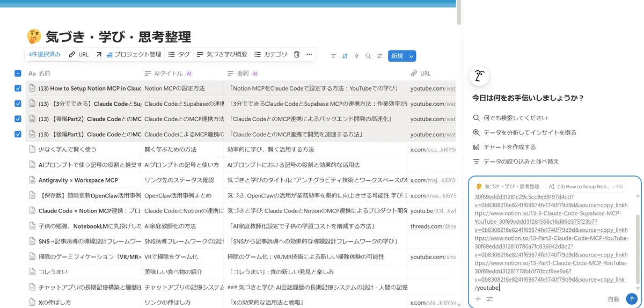The width and height of the screenshot is (644, 308).
Task: Edit タグ property for selected rows
Action: click(x=179, y=54)
